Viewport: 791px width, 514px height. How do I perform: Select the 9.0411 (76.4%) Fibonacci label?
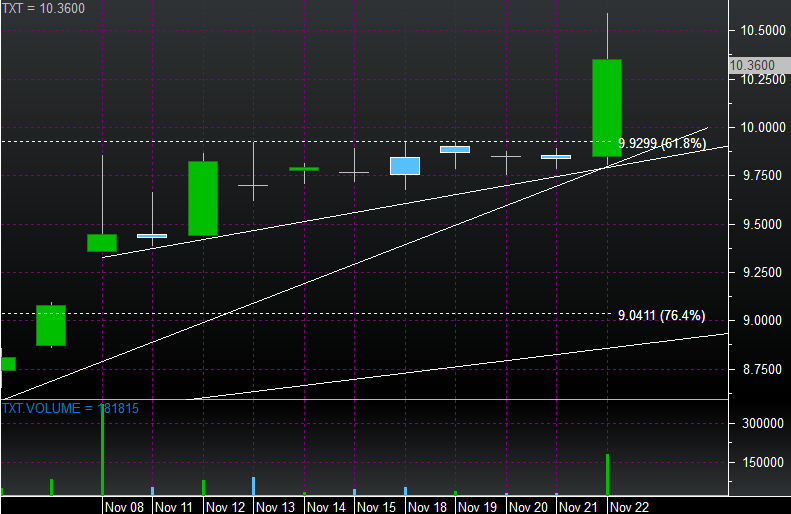tap(661, 316)
